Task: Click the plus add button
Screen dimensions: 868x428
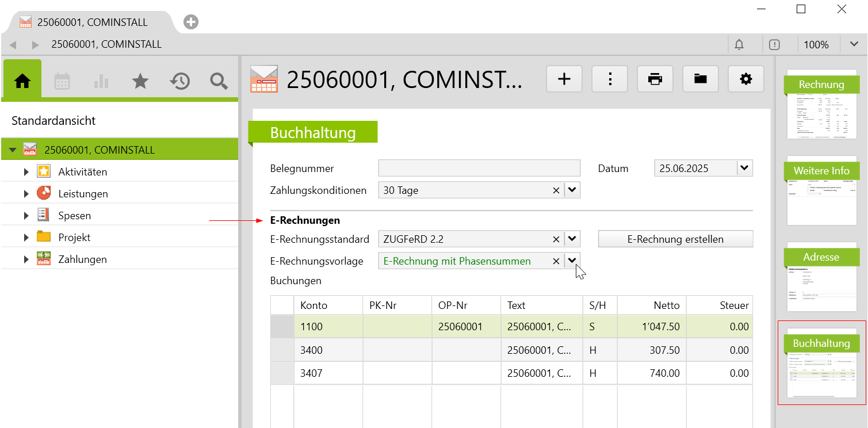Action: point(564,79)
